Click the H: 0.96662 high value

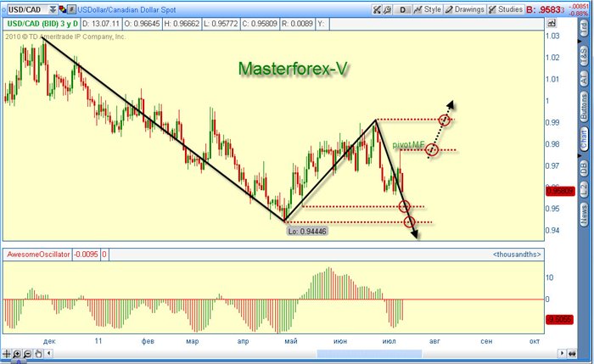pos(182,24)
